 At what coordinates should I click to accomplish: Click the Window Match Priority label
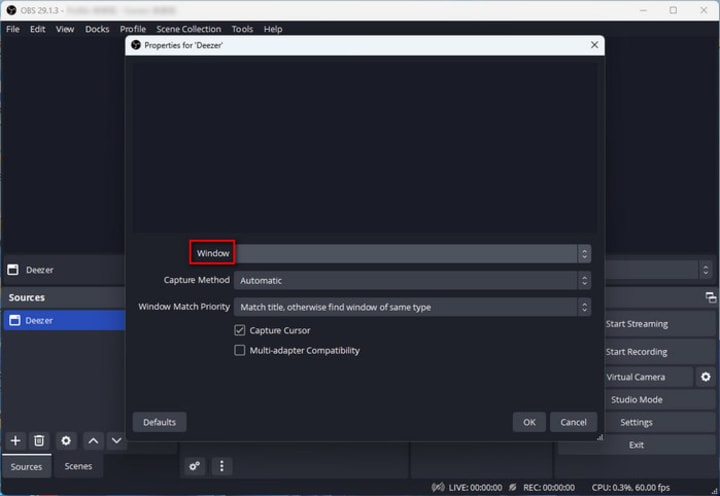pyautogui.click(x=184, y=306)
